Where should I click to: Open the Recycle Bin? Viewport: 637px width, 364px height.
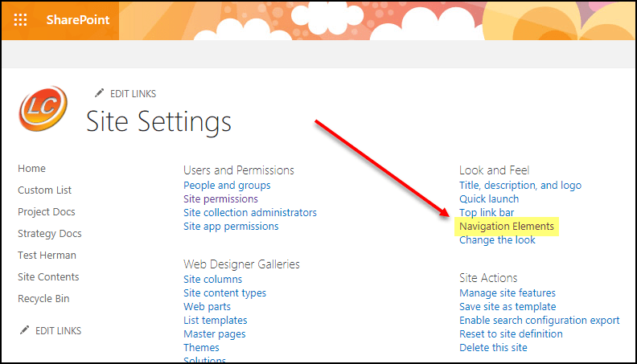[43, 299]
